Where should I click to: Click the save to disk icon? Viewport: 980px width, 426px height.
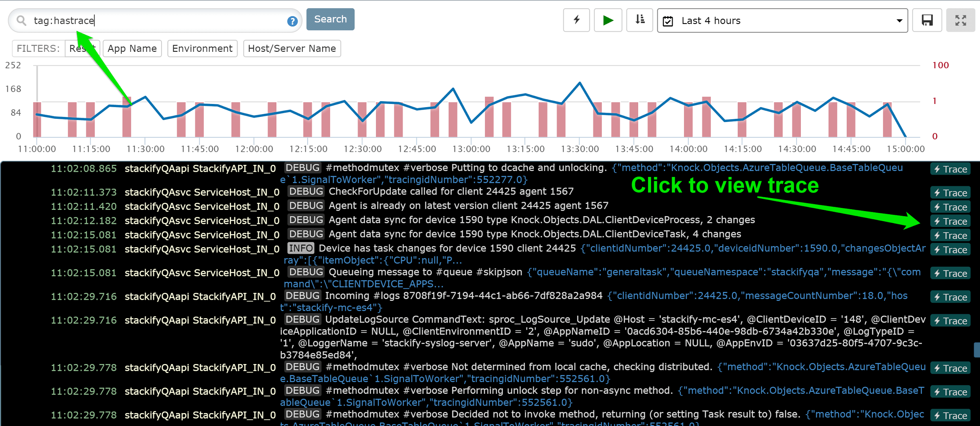pos(927,21)
